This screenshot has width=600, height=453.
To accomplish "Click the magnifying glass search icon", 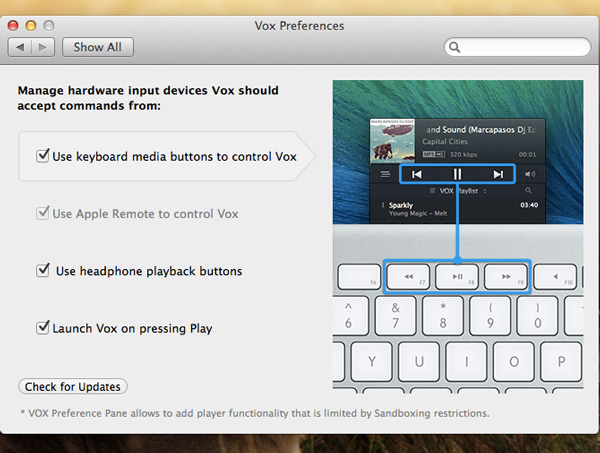I will (x=454, y=47).
